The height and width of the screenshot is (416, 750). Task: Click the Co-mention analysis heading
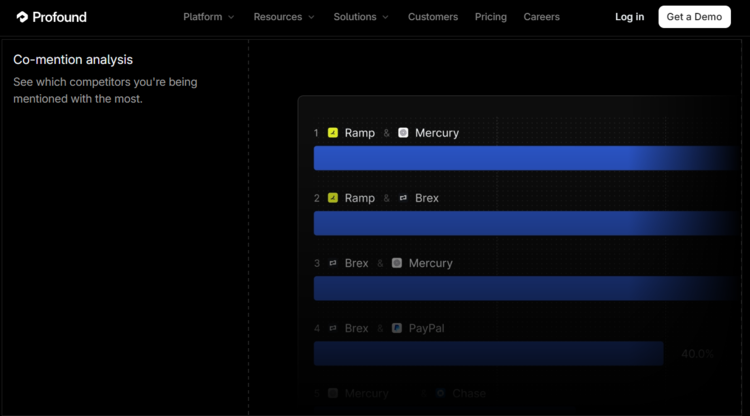tap(73, 60)
